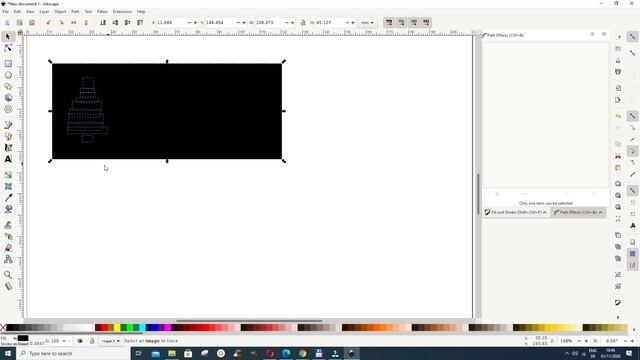This screenshot has width=640, height=360.
Task: Click the yellow palette swatch
Action: pos(117,327)
